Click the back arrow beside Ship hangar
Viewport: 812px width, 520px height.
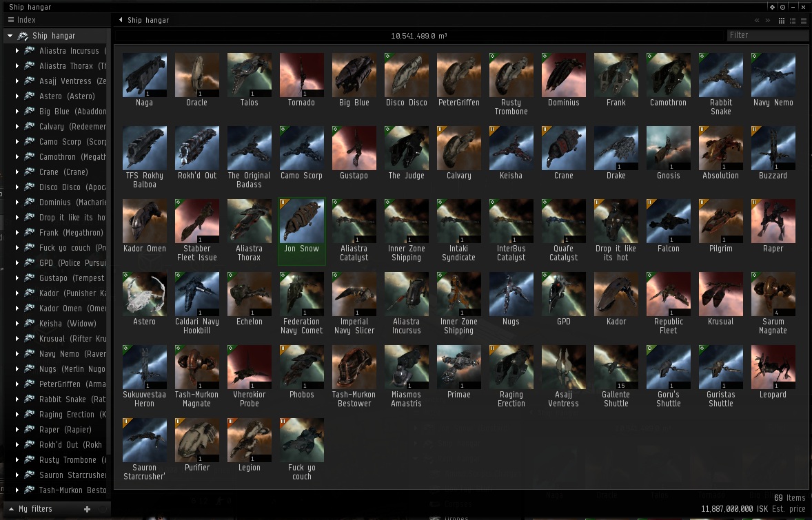pos(121,20)
